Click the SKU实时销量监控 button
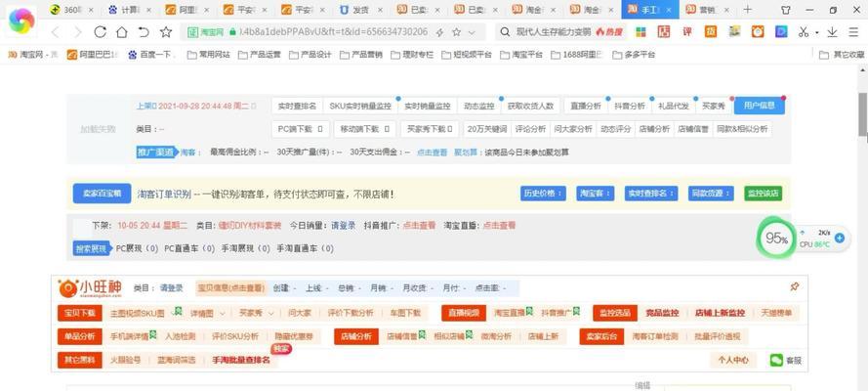Image resolution: width=868 pixels, height=391 pixels. point(360,106)
